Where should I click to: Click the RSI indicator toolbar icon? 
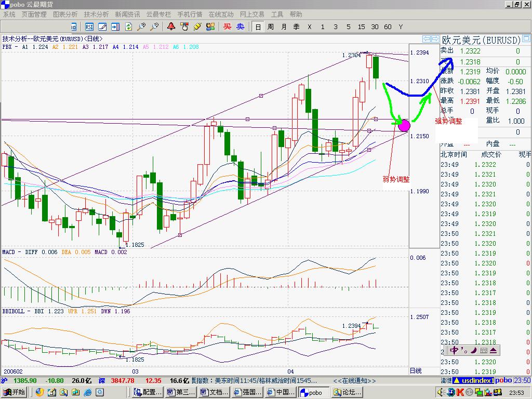tap(89, 26)
